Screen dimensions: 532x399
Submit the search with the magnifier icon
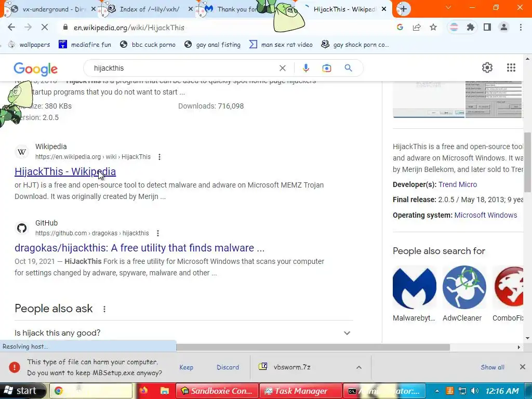click(348, 68)
